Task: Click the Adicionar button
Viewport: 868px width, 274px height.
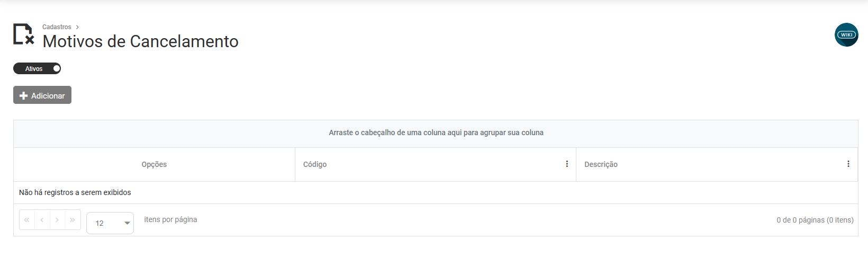Action: pos(42,95)
